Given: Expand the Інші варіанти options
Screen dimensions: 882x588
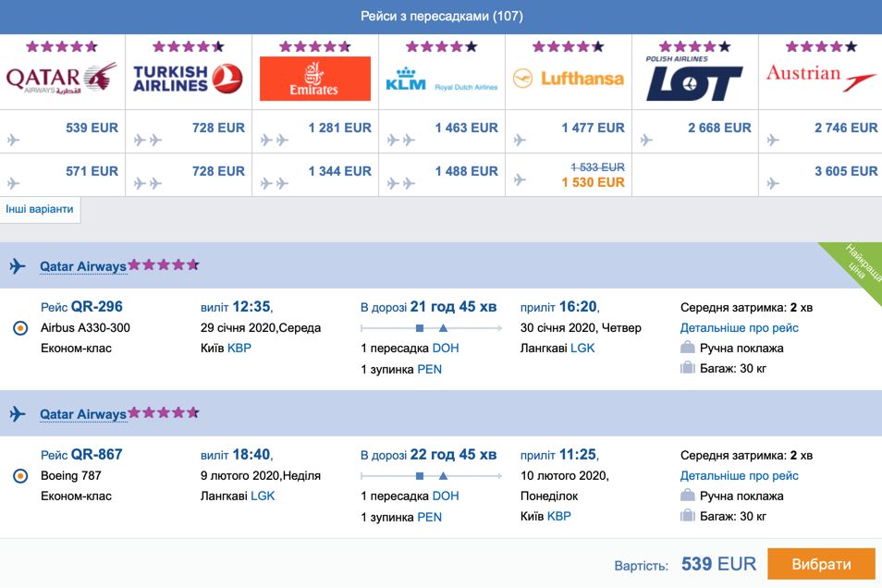Looking at the screenshot, I should tap(40, 209).
